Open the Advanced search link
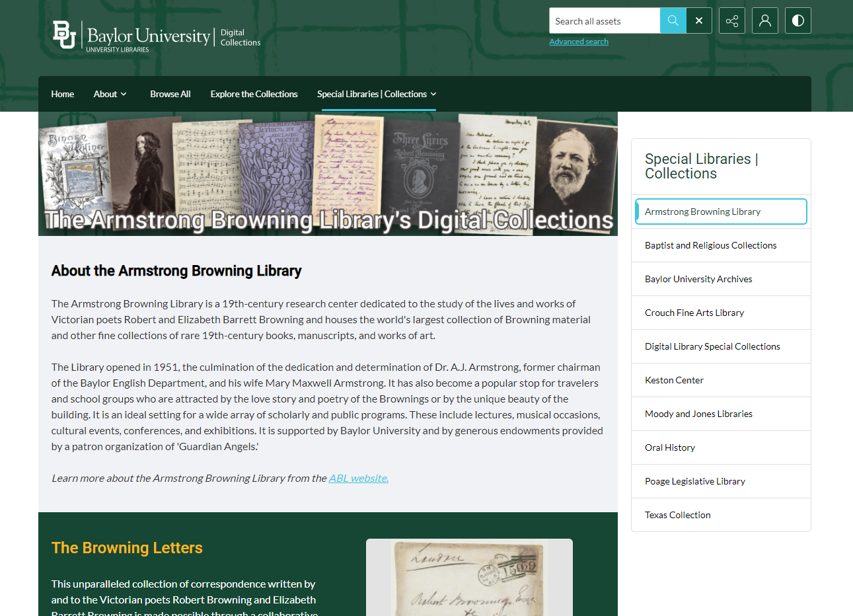853x616 pixels. pos(579,42)
